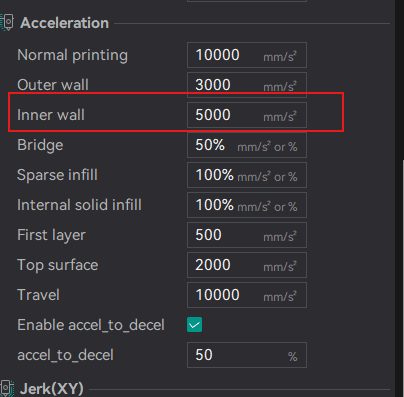Focus the Bridge acceleration input
404x397 pixels.
(247, 145)
